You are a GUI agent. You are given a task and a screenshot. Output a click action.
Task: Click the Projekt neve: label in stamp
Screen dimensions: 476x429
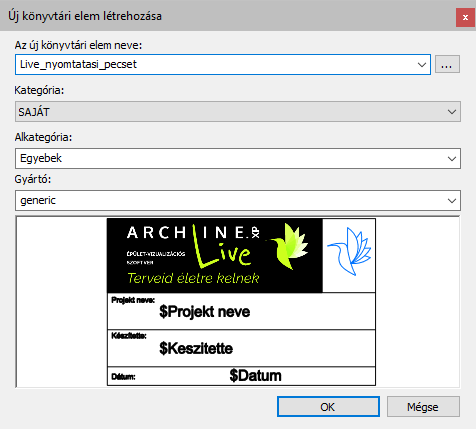(x=133, y=300)
